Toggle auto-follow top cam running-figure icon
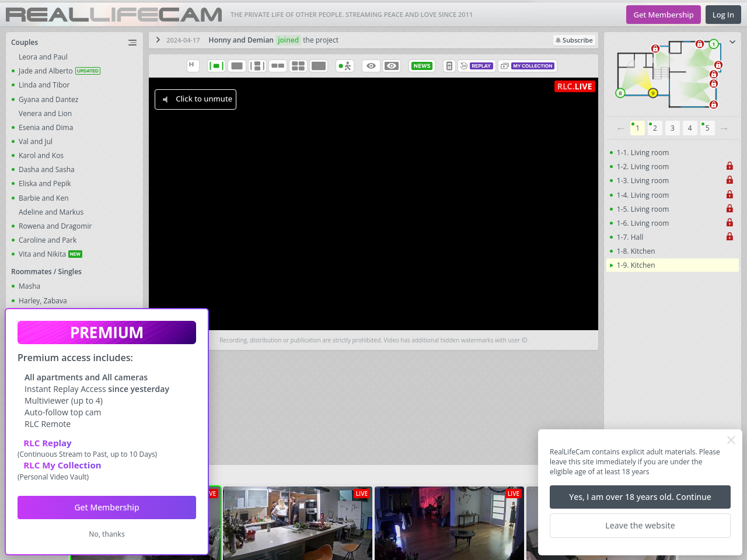Screen dimensions: 747x560 [345, 66]
